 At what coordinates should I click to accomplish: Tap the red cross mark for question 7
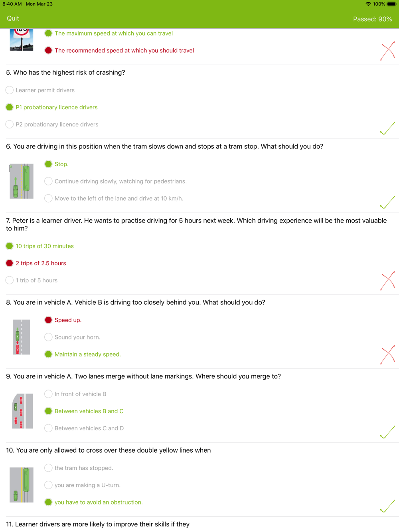pos(387,281)
